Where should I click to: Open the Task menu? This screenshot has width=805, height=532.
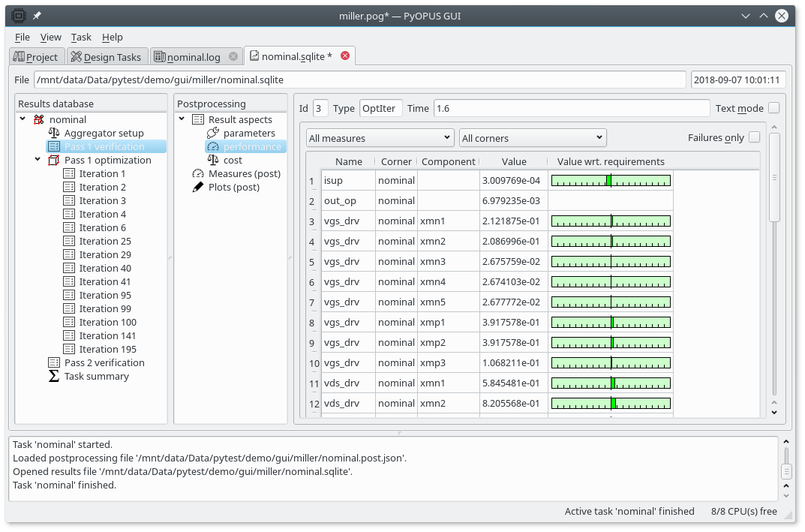click(81, 37)
